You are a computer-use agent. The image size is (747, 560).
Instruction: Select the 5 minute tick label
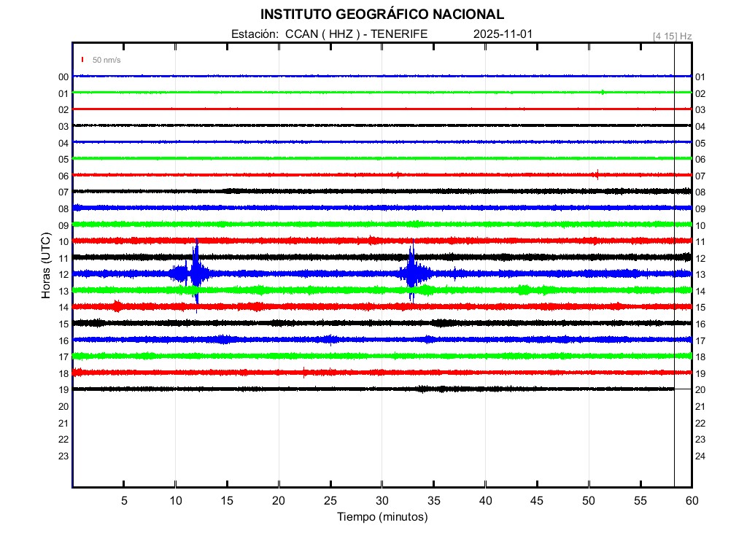[124, 501]
